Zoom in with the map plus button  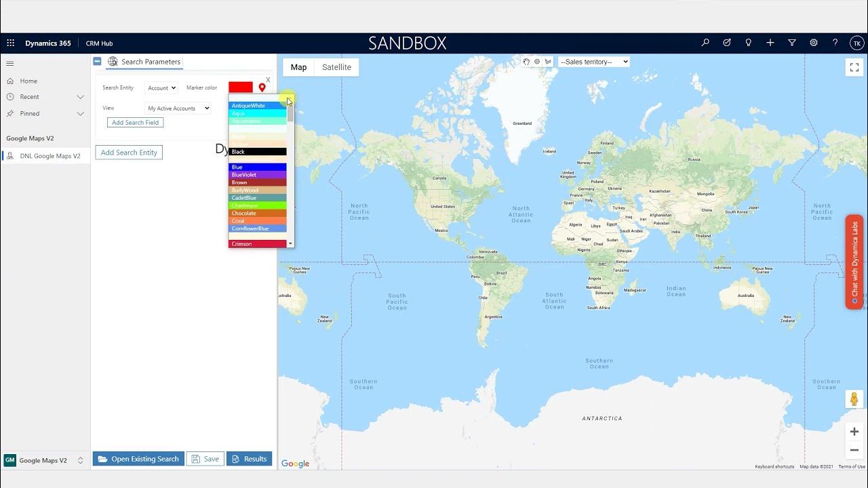pyautogui.click(x=854, y=432)
